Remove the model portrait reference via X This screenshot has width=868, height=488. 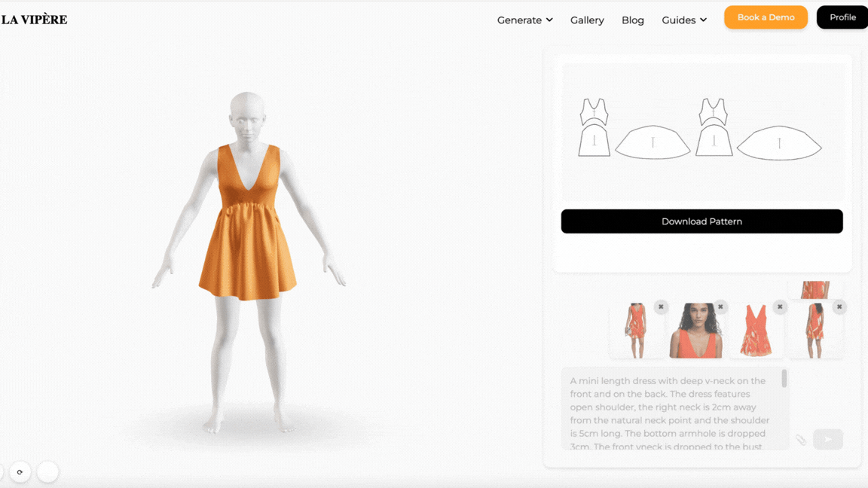pyautogui.click(x=720, y=307)
